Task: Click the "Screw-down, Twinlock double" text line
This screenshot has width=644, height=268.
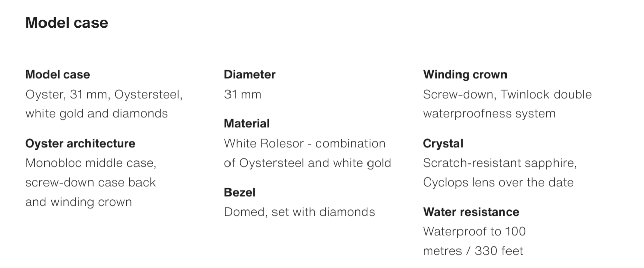Action: pos(507,95)
